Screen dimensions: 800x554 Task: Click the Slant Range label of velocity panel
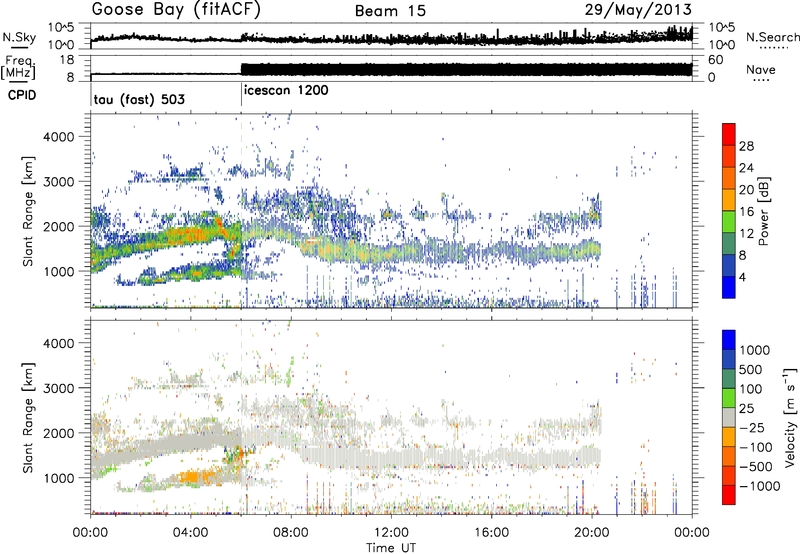28,418
